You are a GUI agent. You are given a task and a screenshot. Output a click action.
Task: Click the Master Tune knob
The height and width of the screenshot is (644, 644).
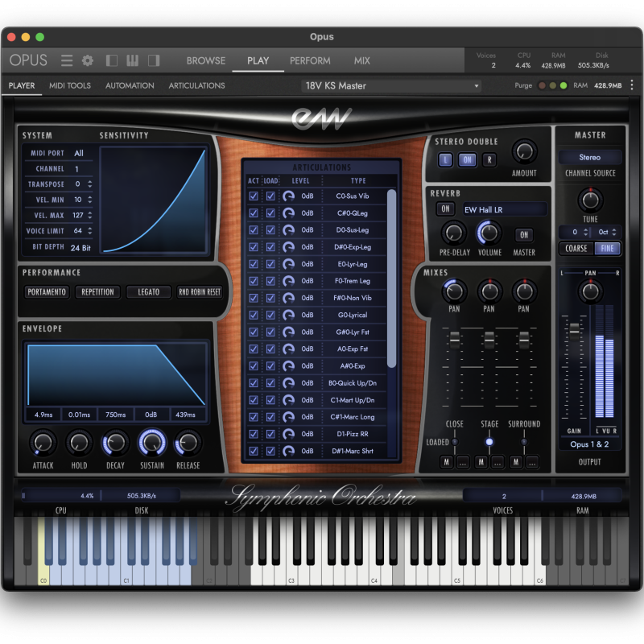[590, 200]
